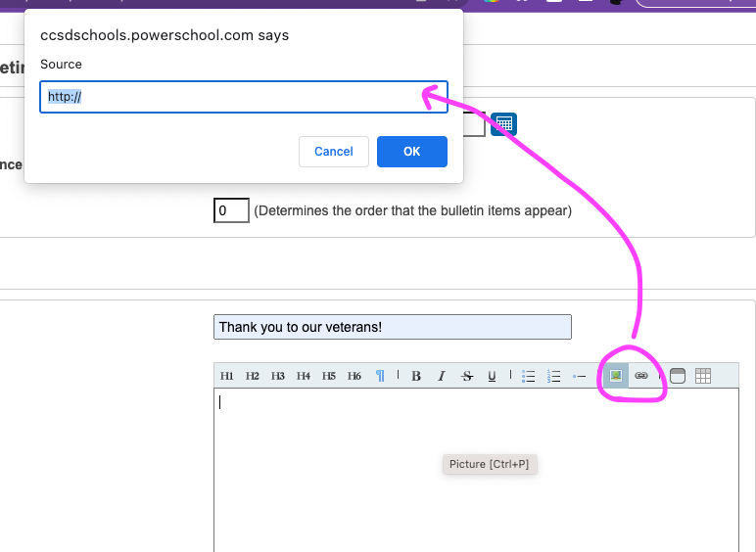This screenshot has width=756, height=552.
Task: Click the Insert Link chain icon
Action: (x=641, y=376)
